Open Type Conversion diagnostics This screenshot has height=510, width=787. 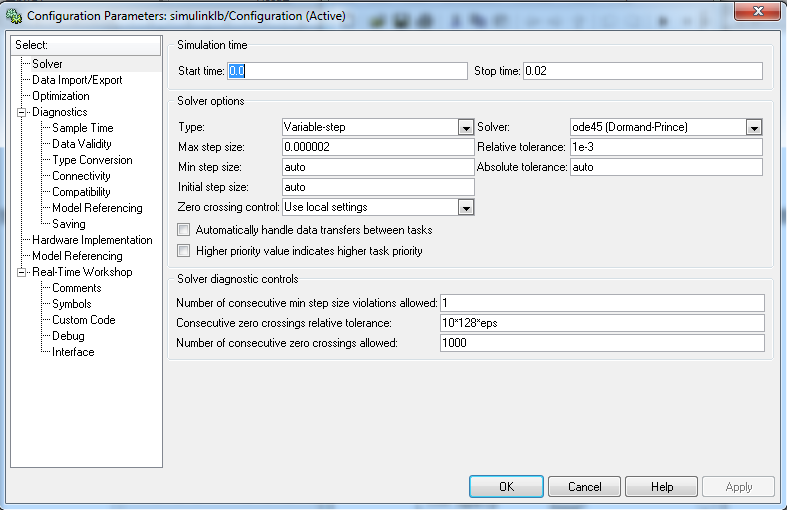pos(92,160)
